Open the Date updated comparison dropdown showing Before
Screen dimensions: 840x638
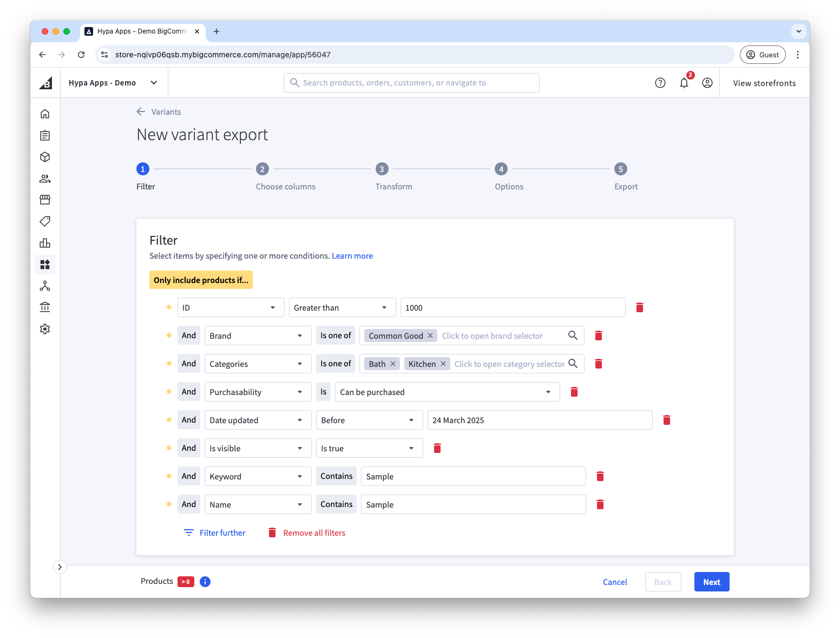[369, 420]
